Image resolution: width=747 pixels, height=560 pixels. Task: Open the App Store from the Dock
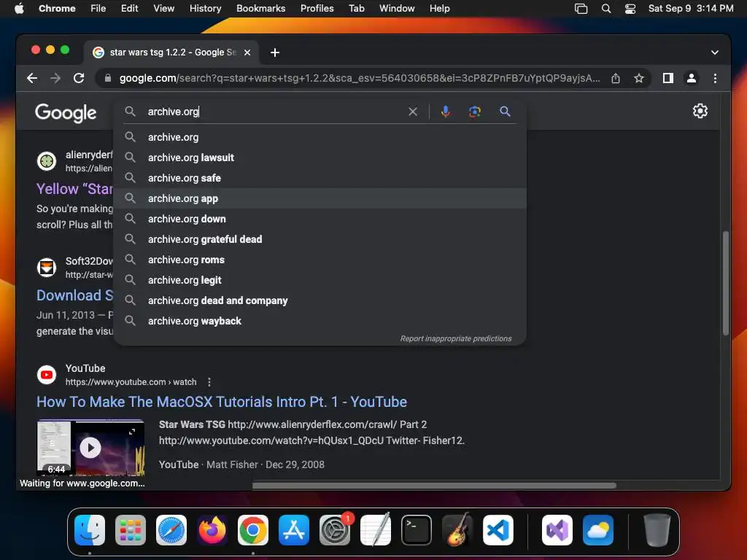coord(293,530)
